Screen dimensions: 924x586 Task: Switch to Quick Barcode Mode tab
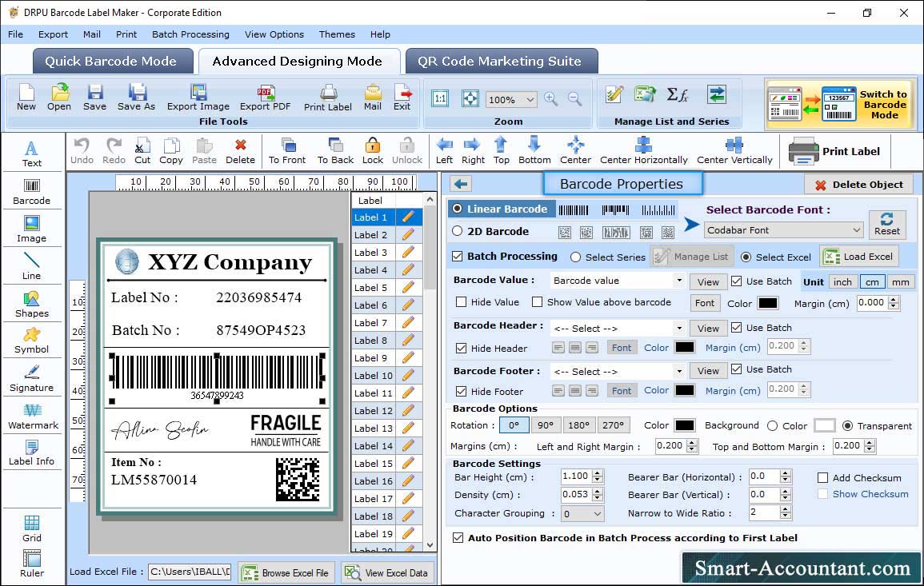[x=112, y=62]
